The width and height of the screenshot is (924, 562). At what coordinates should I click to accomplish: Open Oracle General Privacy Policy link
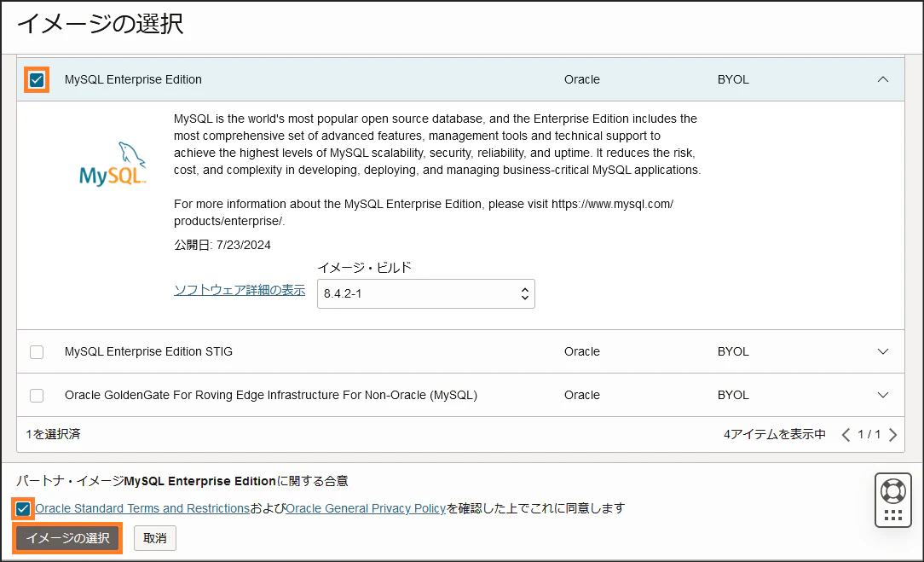pos(366,508)
